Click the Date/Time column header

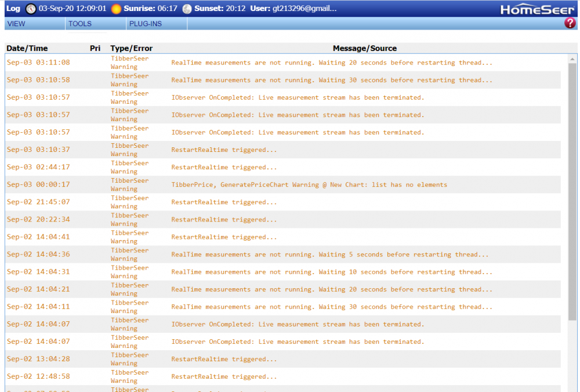[x=27, y=48]
